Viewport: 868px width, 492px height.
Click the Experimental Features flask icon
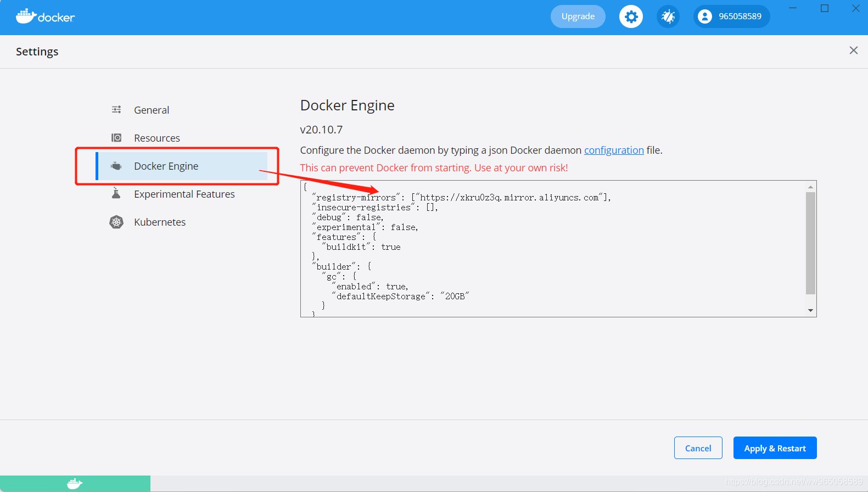pyautogui.click(x=116, y=193)
